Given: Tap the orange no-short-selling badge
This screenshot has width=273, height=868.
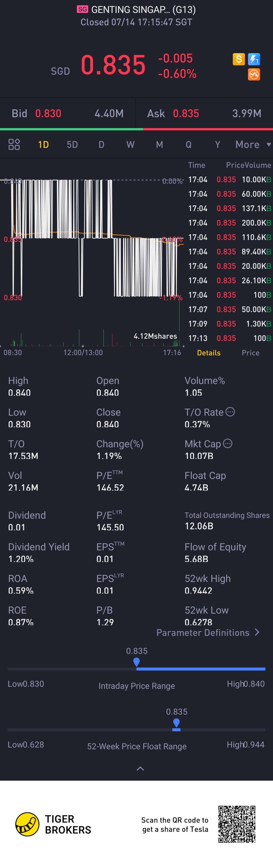Looking at the screenshot, I should click(x=254, y=74).
